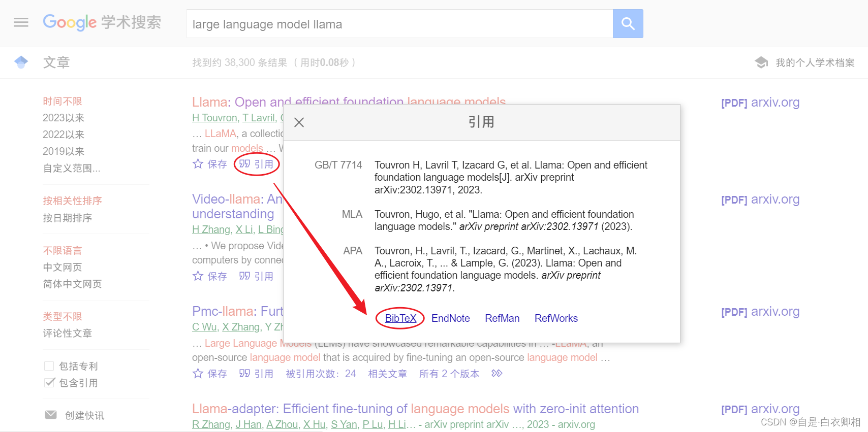Click author R Zhang under Llama-adapter
The image size is (868, 432).
click(211, 424)
